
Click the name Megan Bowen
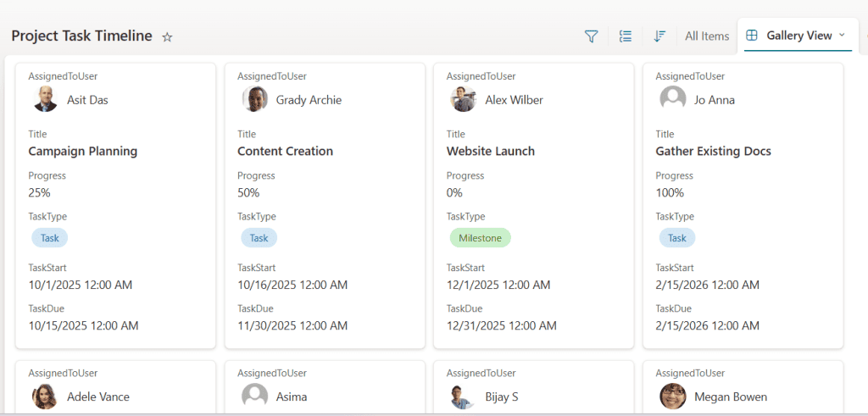[x=731, y=397]
